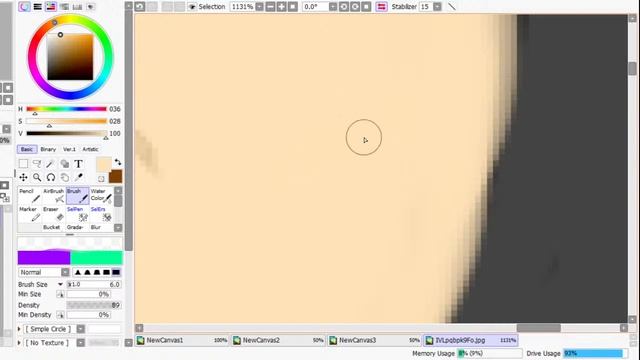Image resolution: width=640 pixels, height=360 pixels.
Task: Select the sharpest brush edge shape
Action: (78, 272)
